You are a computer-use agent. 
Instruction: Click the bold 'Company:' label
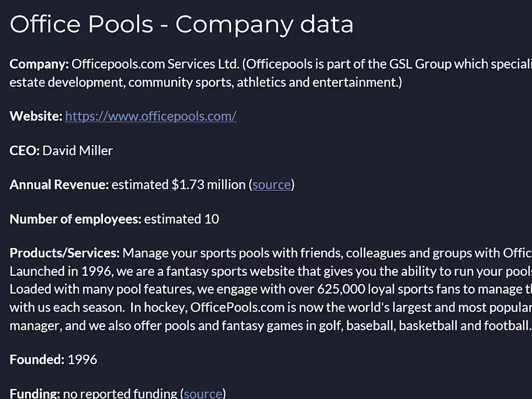coord(40,64)
